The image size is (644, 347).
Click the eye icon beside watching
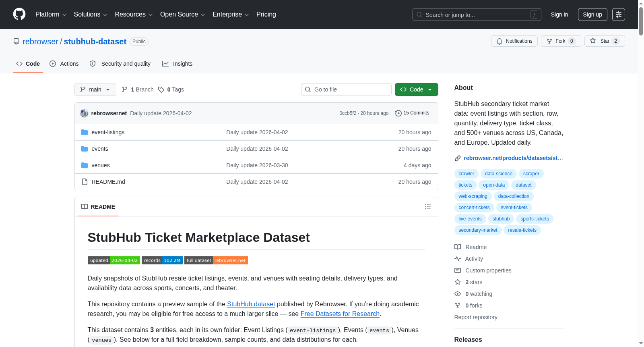(x=458, y=294)
